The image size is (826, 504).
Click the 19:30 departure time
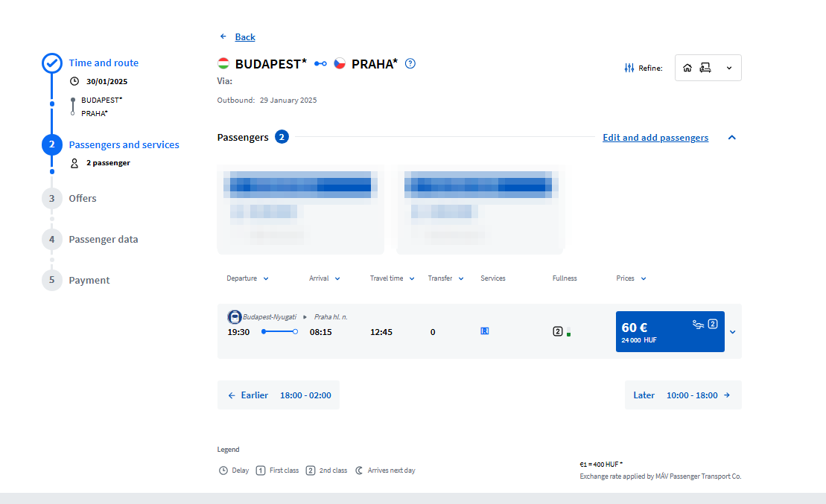(x=238, y=332)
